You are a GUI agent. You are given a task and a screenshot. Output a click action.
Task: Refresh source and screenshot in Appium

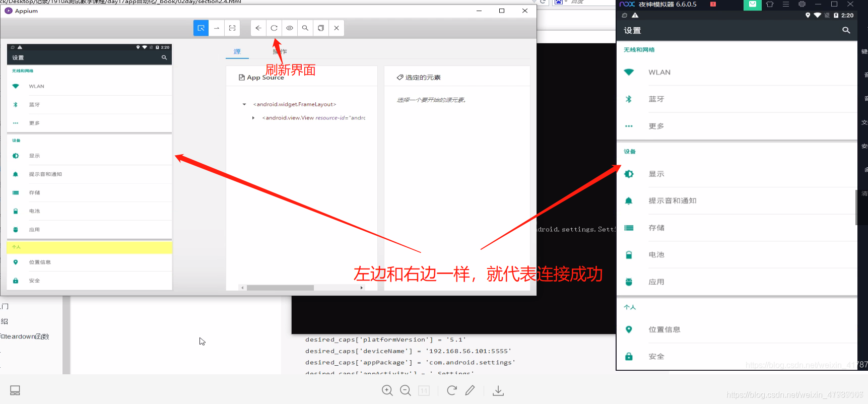274,28
